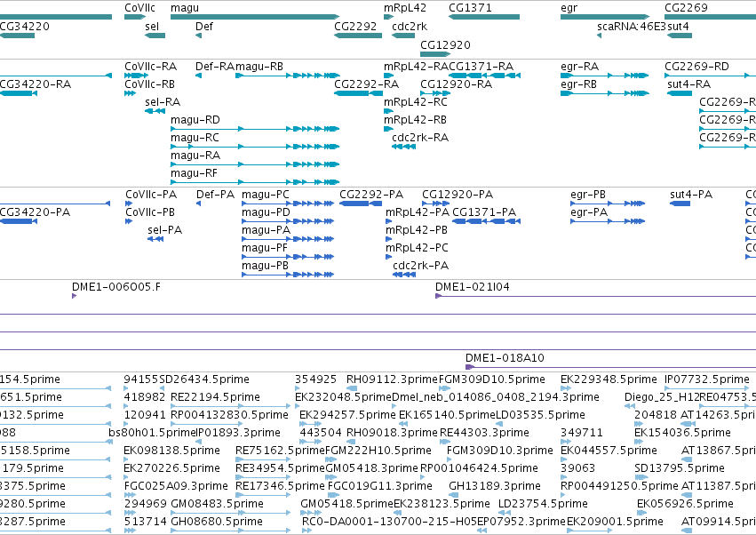Click BAC clone DME1-018A10
The width and height of the screenshot is (756, 535).
point(610,368)
